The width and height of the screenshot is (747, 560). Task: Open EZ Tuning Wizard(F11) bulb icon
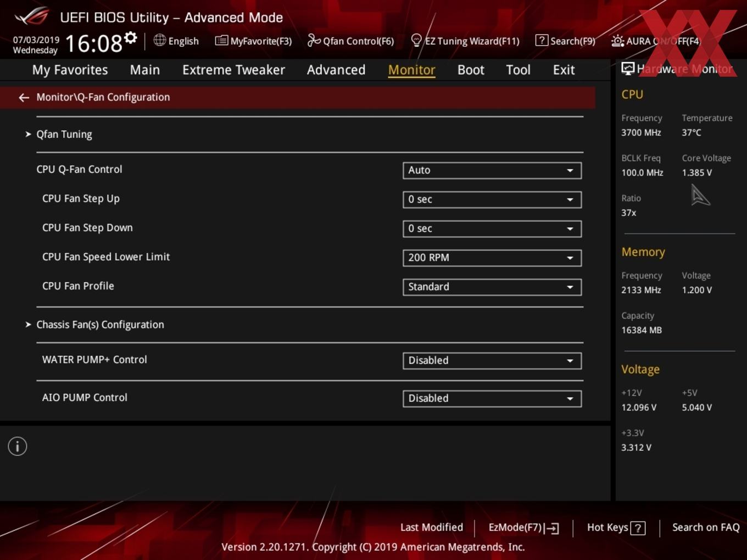tap(416, 41)
